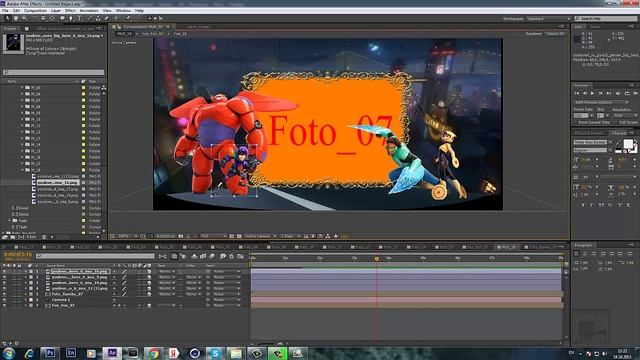The image size is (640, 360).
Task: Open the viewer magnification 100% dropdown
Action: (x=127, y=236)
